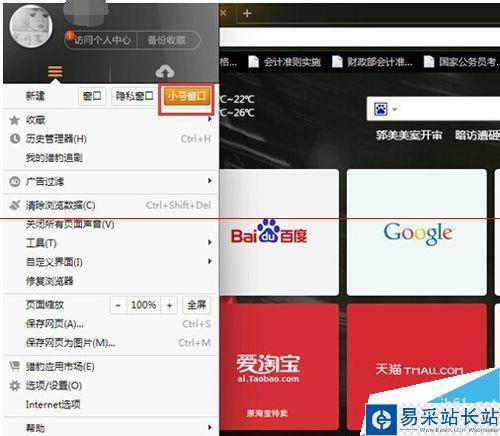This screenshot has height=436, width=500.
Task: Open a new 隐私窗口 button
Action: click(x=134, y=96)
